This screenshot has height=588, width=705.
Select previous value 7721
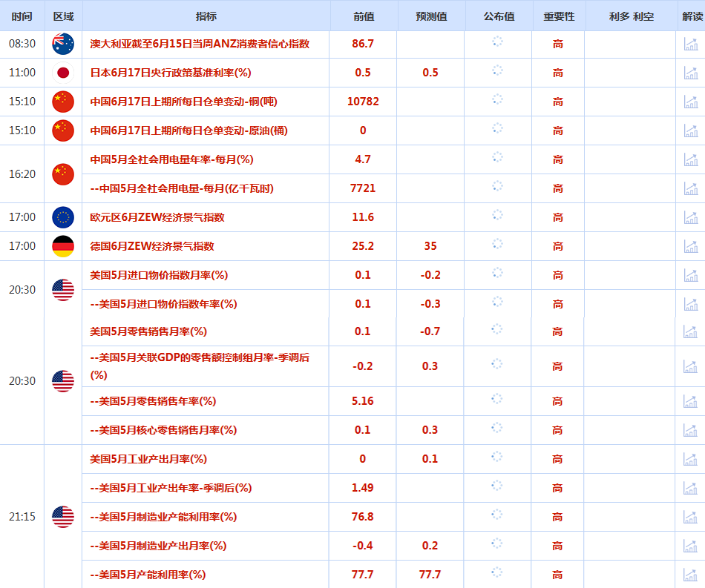363,188
